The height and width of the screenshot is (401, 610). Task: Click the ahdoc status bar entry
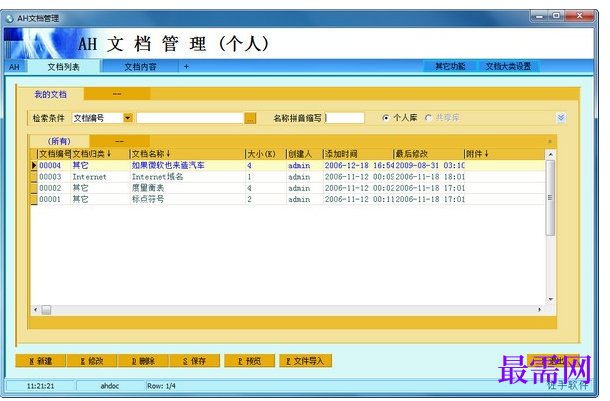pyautogui.click(x=110, y=386)
